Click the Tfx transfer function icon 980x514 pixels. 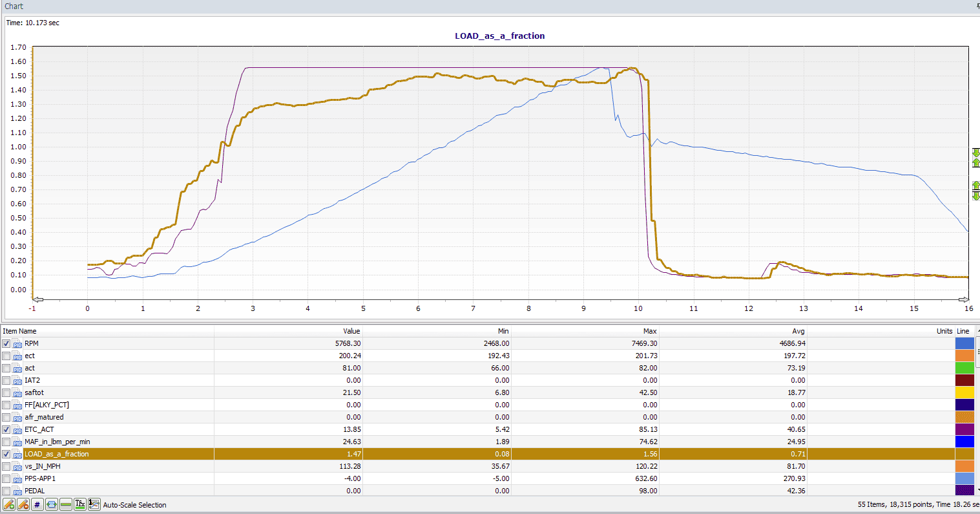coord(80,504)
